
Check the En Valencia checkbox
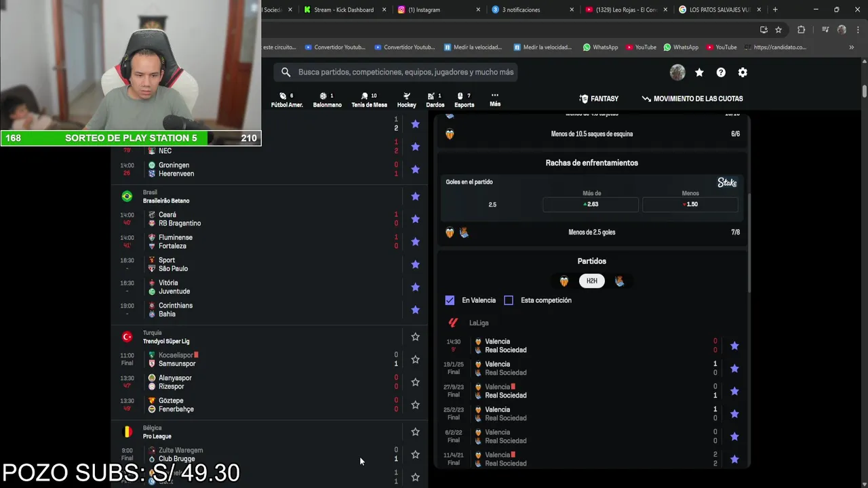450,300
